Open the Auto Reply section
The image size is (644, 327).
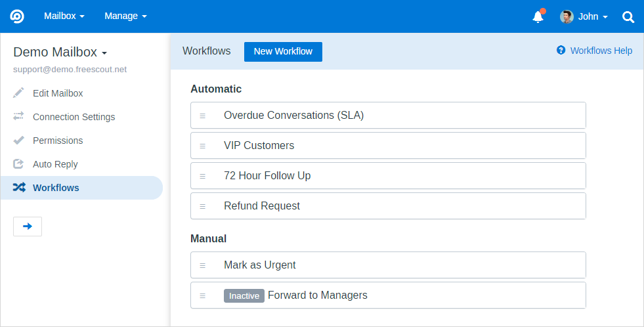point(55,164)
